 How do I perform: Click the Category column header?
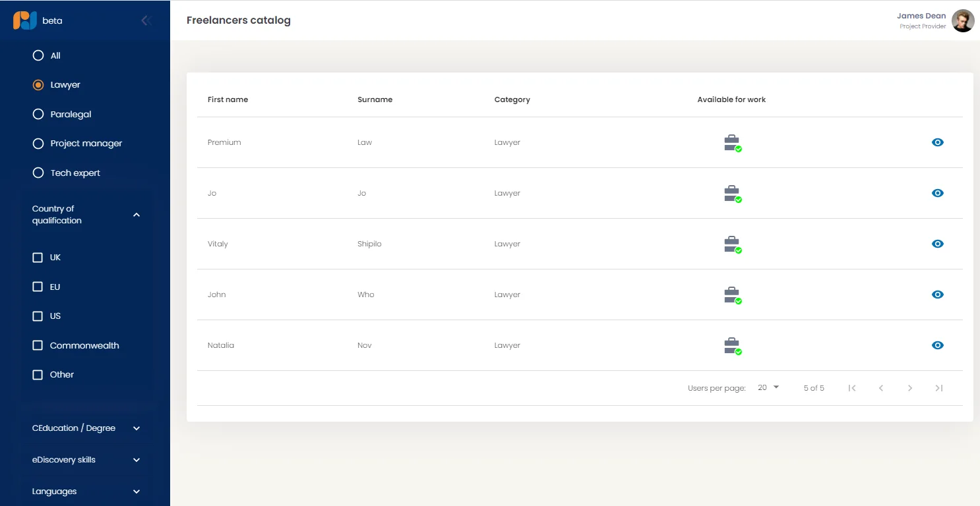tap(512, 99)
